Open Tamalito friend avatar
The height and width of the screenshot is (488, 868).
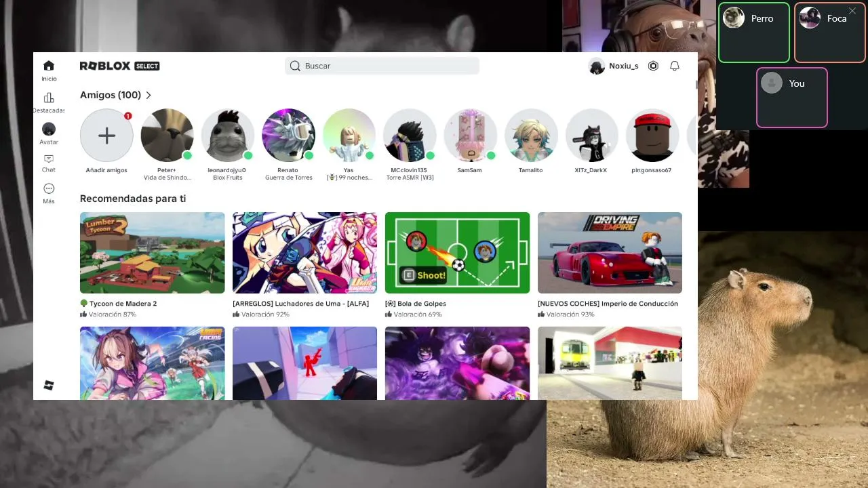click(x=531, y=136)
